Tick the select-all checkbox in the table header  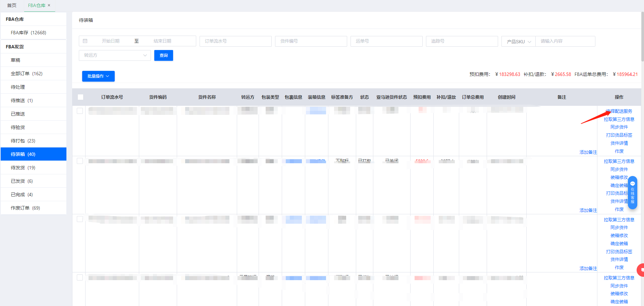click(80, 97)
